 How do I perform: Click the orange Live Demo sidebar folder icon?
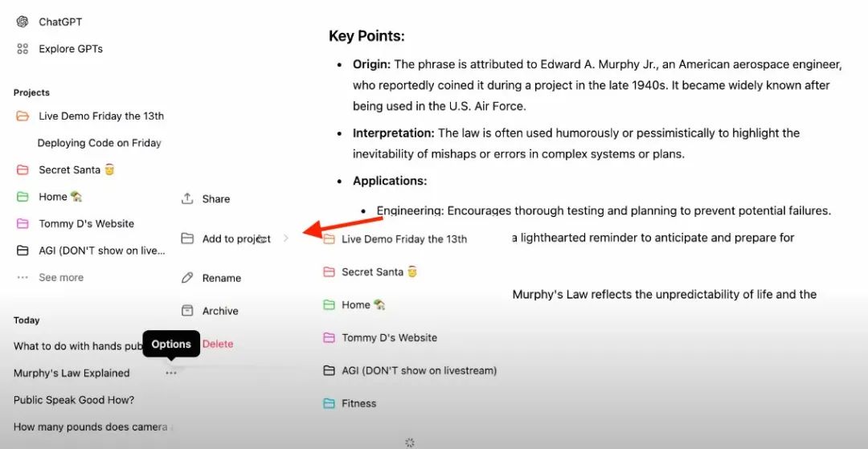tap(23, 116)
